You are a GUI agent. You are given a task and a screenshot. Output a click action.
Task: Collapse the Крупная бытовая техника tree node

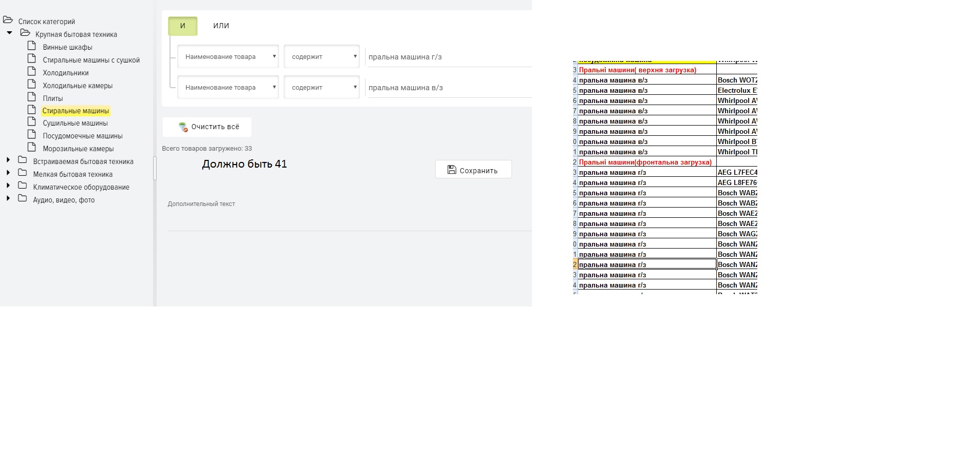(9, 33)
